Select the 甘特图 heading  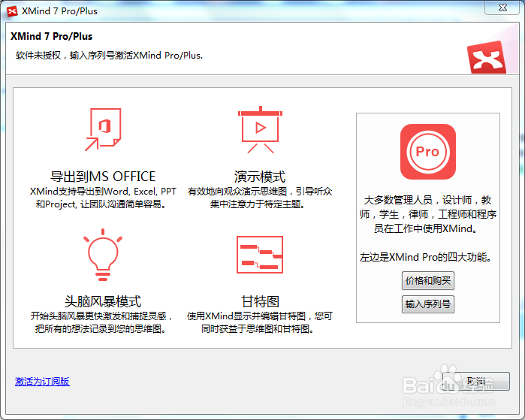pos(259,301)
